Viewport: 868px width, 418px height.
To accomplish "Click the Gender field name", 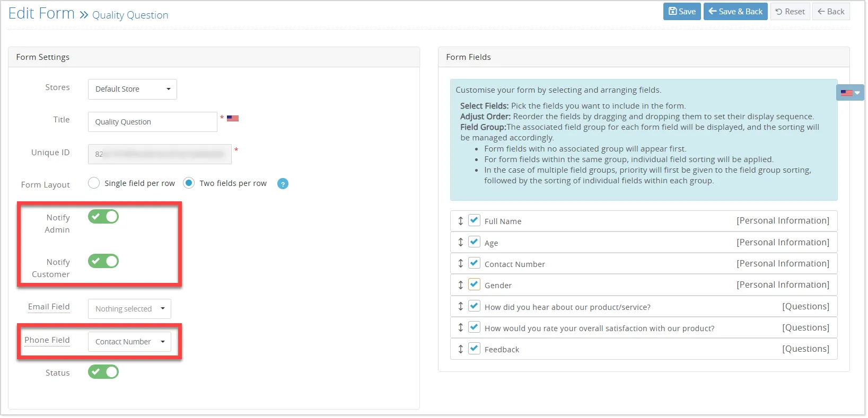I will pyautogui.click(x=498, y=286).
